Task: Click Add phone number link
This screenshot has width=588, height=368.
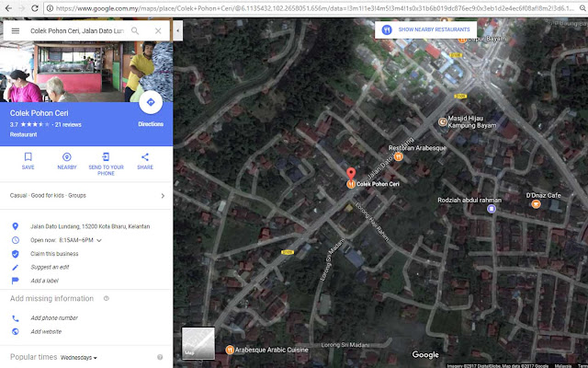Action: [54, 318]
